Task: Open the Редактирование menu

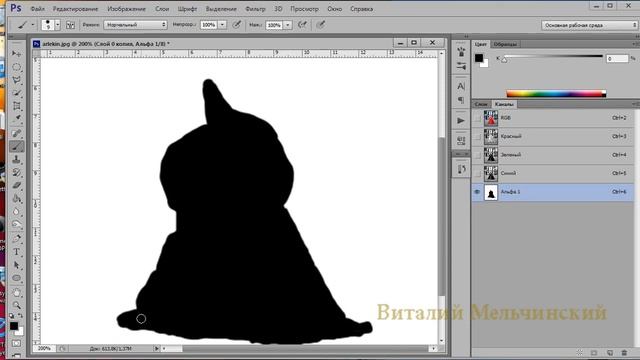Action: point(76,9)
